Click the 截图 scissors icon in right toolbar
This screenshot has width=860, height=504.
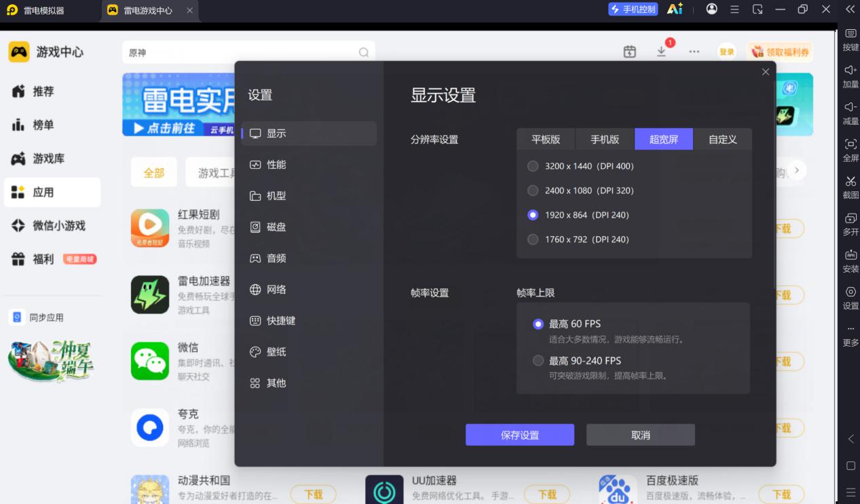point(850,181)
